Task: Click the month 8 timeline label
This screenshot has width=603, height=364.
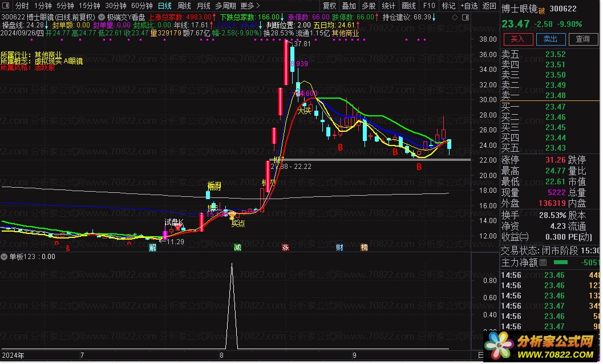Action: pos(221,355)
